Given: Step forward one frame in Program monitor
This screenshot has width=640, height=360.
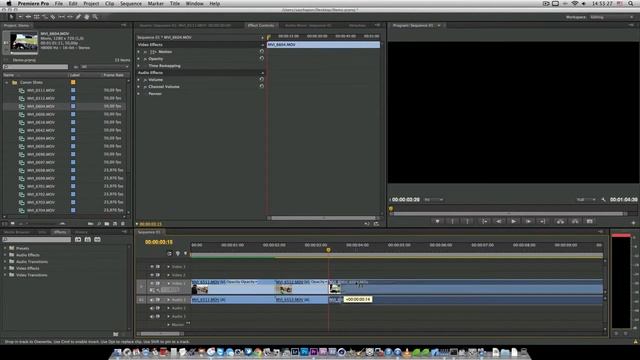Looking at the screenshot, I should tap(528, 221).
